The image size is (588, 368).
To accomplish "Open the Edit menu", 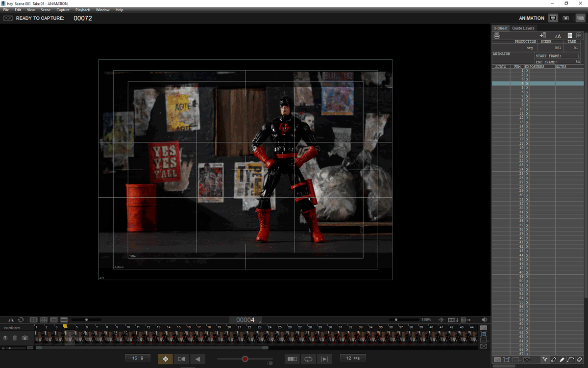I will 18,10.
